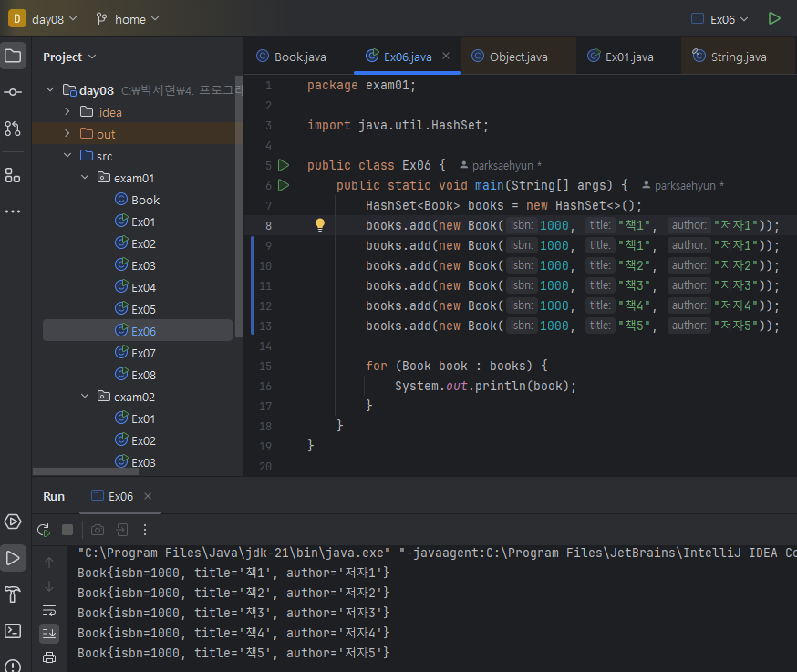Click the print console output icon
797x672 pixels.
coord(49,656)
